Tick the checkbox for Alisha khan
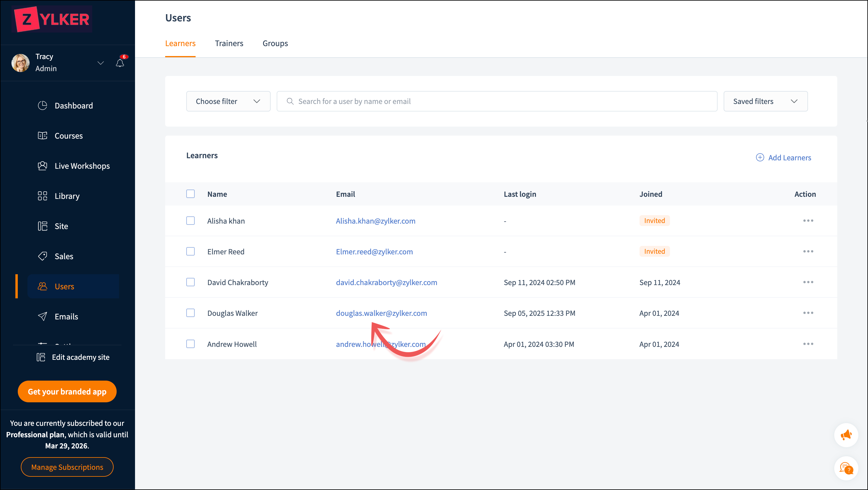 pyautogui.click(x=190, y=221)
